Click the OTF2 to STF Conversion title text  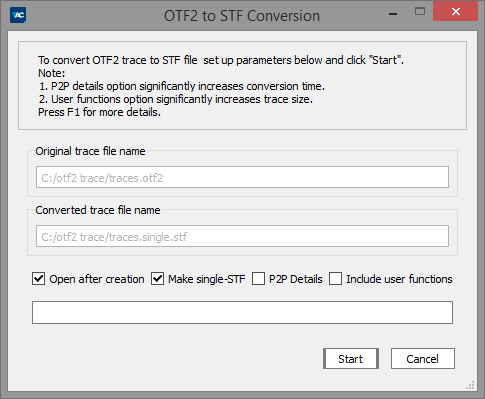tap(242, 16)
